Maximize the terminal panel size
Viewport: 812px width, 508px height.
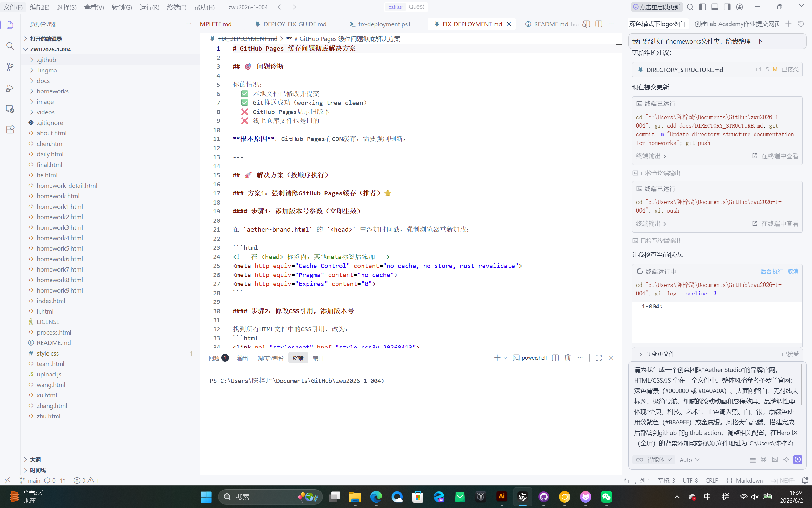click(x=598, y=358)
